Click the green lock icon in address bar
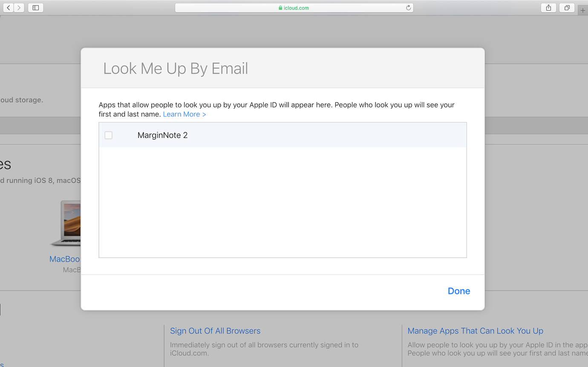Screen dimensions: 588x367 280,8
